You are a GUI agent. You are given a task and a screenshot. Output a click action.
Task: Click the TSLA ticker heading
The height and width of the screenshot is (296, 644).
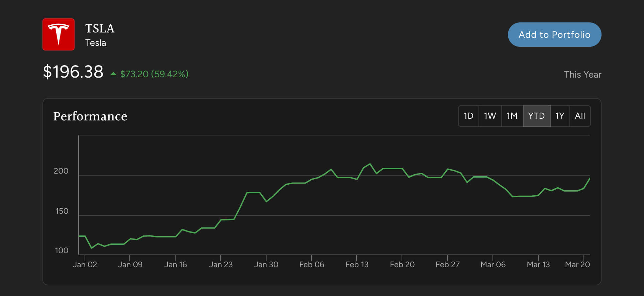point(100,28)
